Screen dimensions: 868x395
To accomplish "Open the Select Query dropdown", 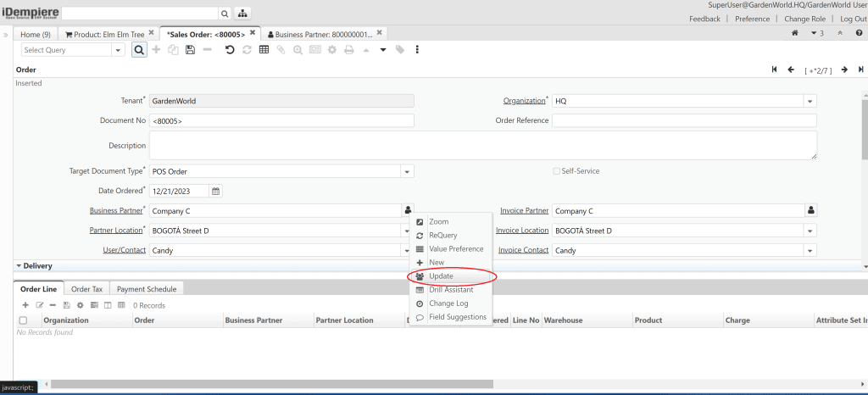I will (119, 50).
